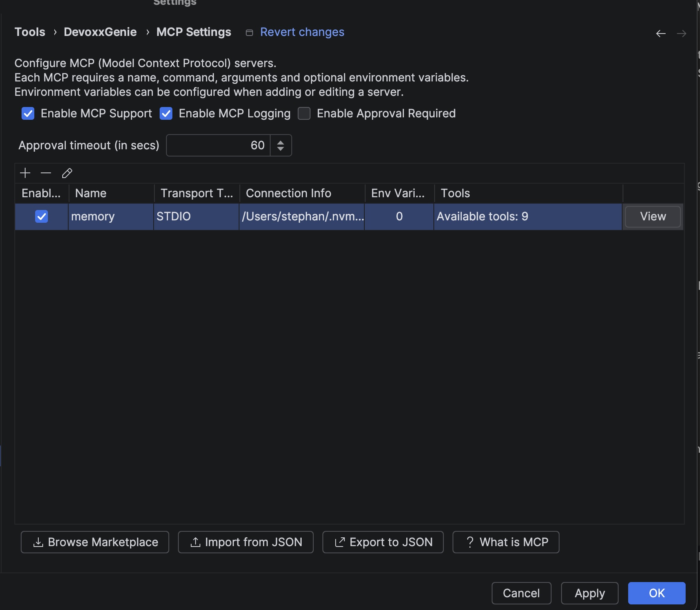Increase approval timeout with up arrow
The image size is (700, 610).
click(x=281, y=142)
